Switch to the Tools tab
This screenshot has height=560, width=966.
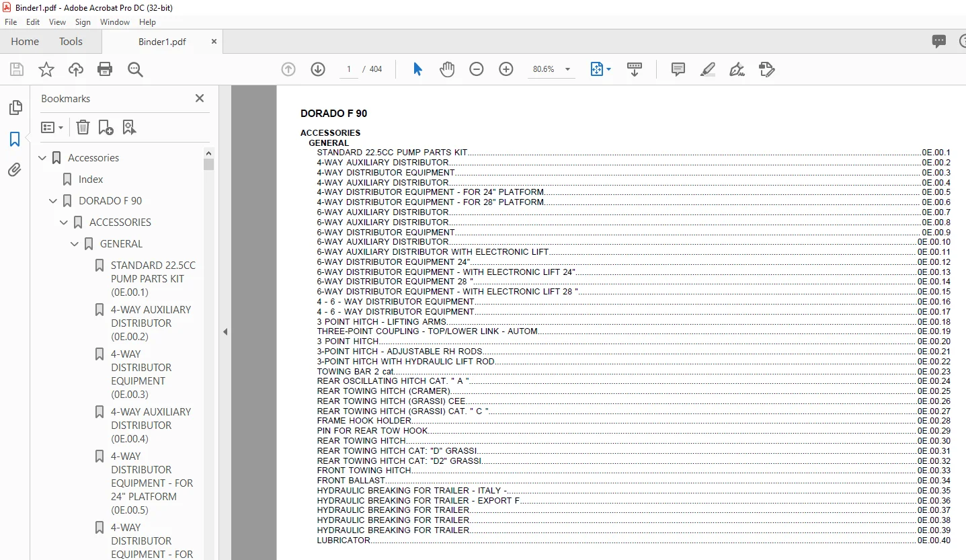pyautogui.click(x=71, y=42)
